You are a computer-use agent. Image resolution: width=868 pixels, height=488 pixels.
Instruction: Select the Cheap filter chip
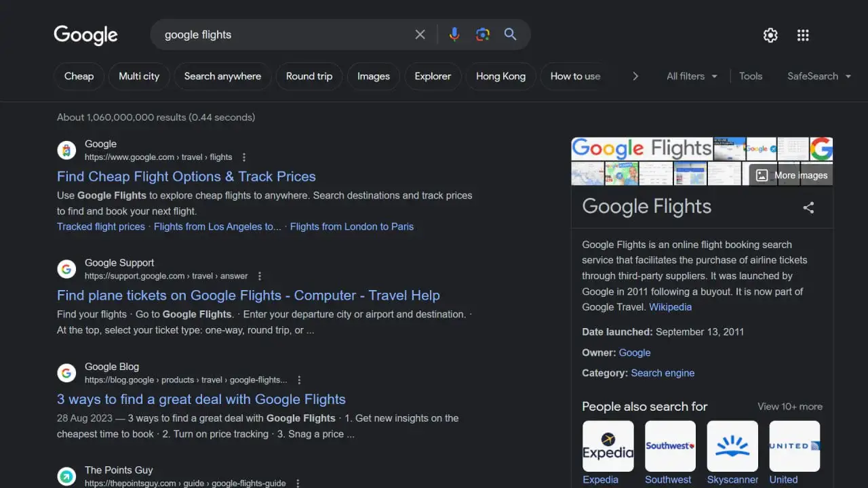(79, 76)
